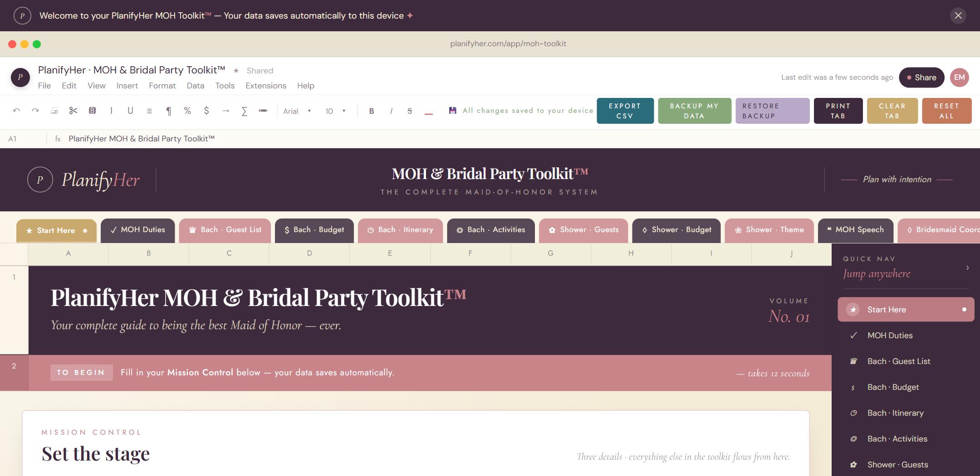
Task: Click the Redo arrow in the toolbar
Action: (35, 111)
